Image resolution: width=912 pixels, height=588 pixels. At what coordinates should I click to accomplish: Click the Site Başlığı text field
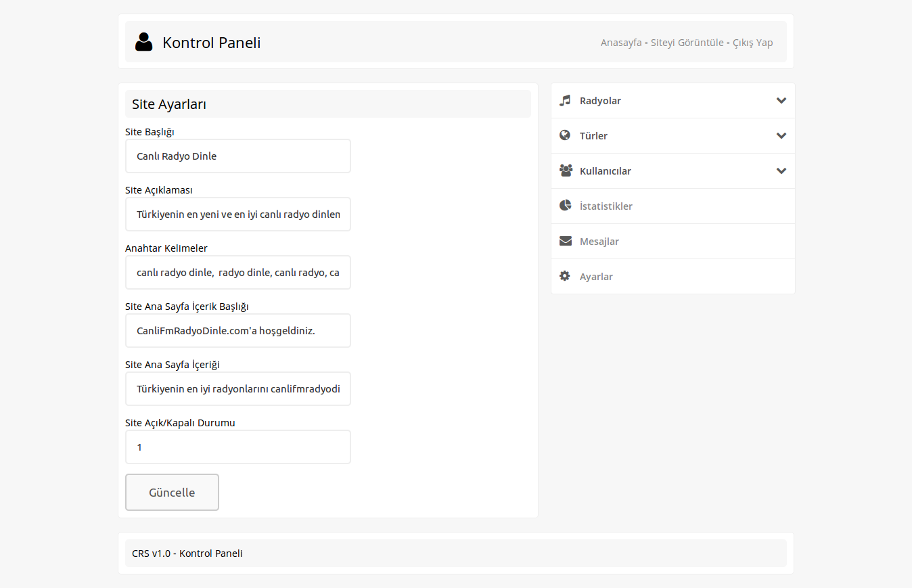pos(238,156)
